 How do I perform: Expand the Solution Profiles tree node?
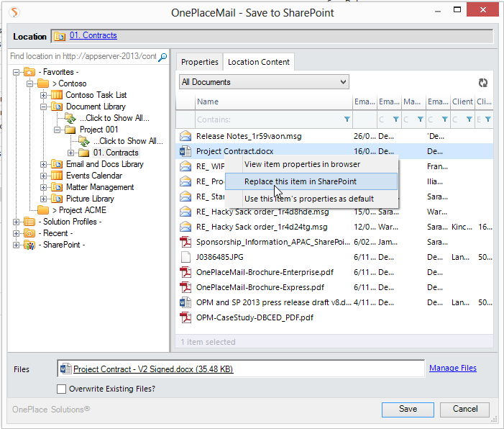[17, 222]
